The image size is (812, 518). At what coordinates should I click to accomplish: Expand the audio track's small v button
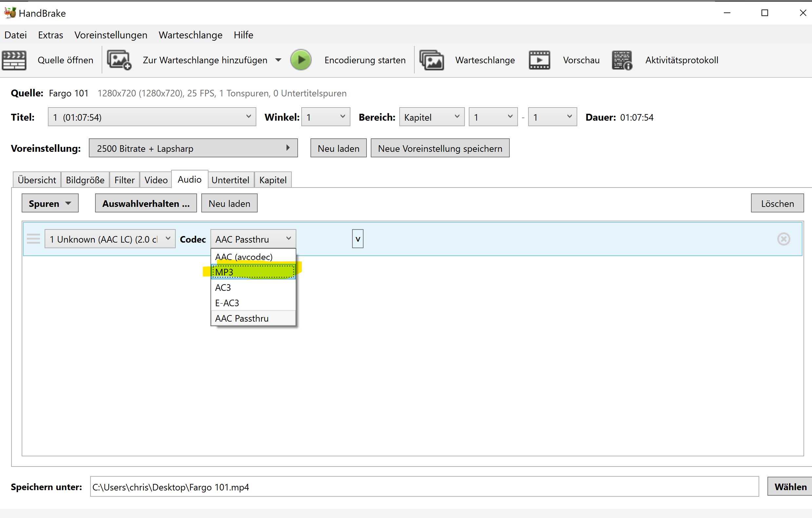pyautogui.click(x=357, y=239)
